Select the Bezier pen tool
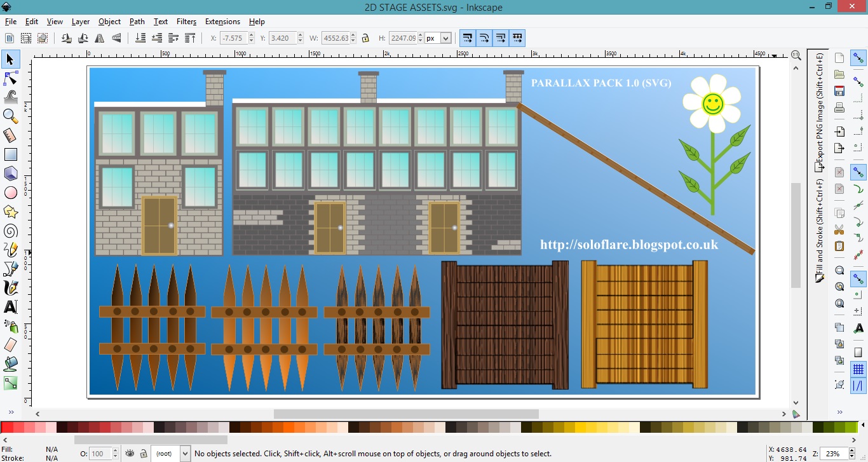 tap(10, 269)
